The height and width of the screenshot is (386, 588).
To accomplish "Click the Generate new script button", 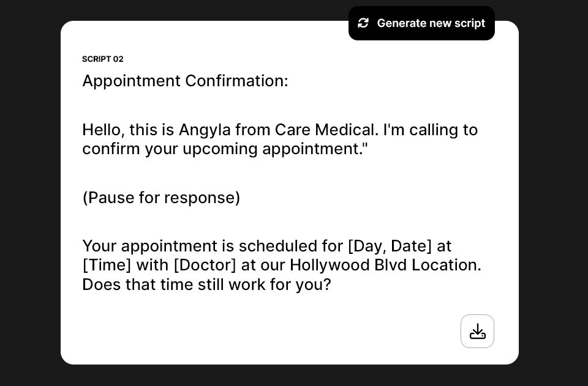I will click(421, 23).
